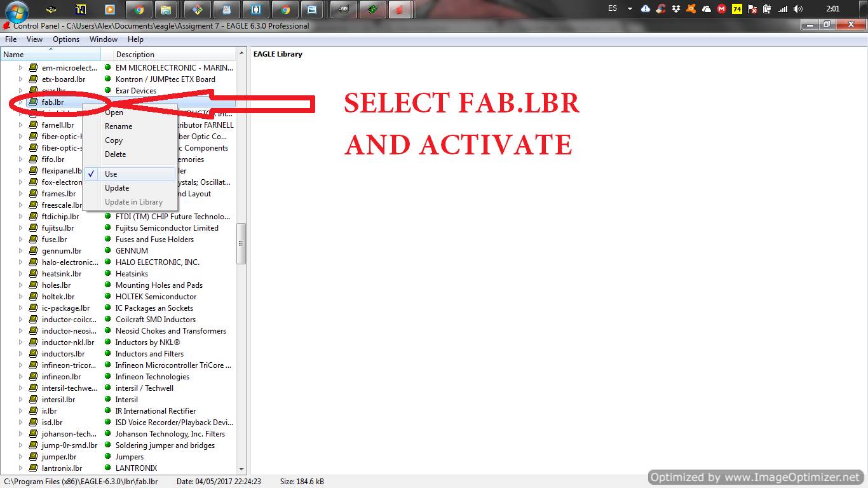This screenshot has width=868, height=488.
Task: Open the GIMP taskbar icon
Action: tap(343, 10)
